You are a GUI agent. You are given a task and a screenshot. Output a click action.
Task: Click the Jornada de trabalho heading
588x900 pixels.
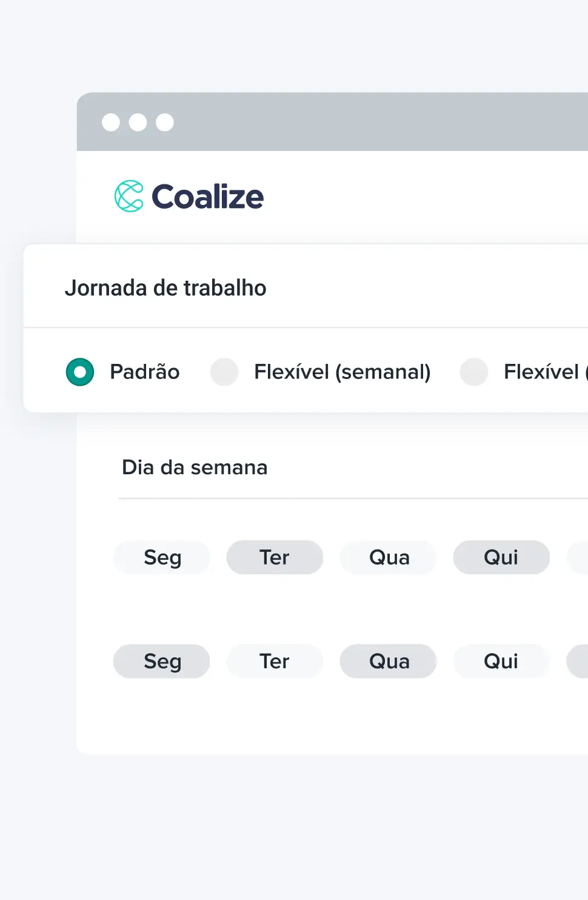point(165,288)
